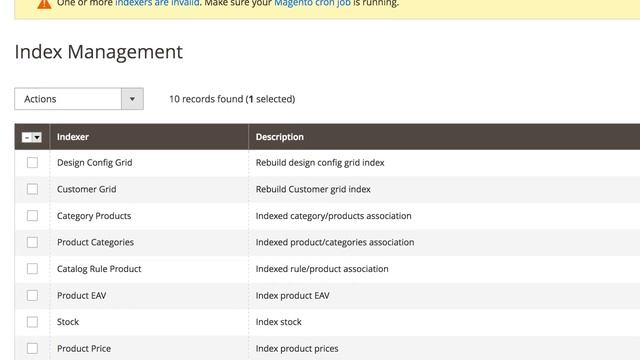Click the 'Product Price' indexer name
640x360 pixels.
pyautogui.click(x=84, y=348)
